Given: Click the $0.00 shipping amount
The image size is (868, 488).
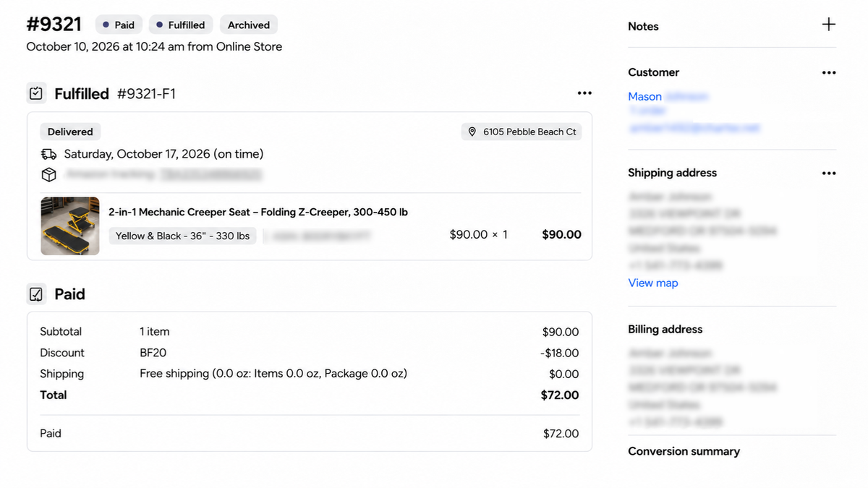Looking at the screenshot, I should 564,374.
